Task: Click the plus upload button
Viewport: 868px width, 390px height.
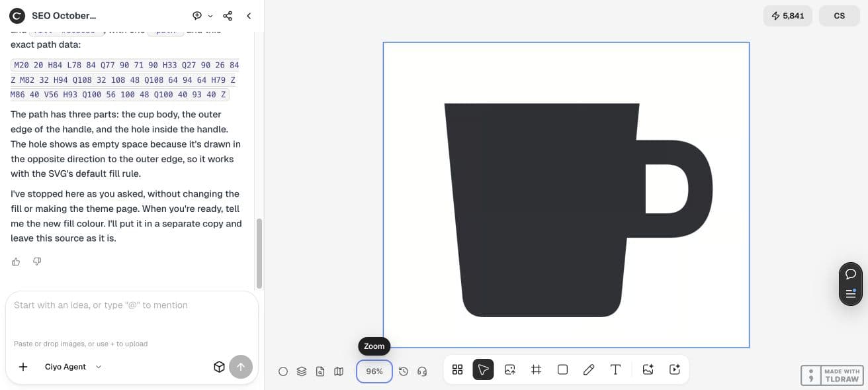Action: click(x=23, y=367)
